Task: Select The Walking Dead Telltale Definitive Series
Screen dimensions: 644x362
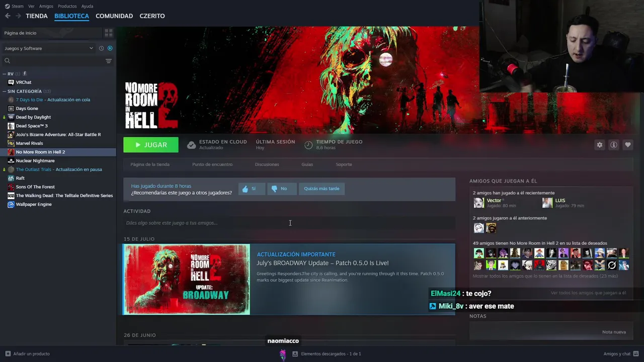Action: click(64, 196)
